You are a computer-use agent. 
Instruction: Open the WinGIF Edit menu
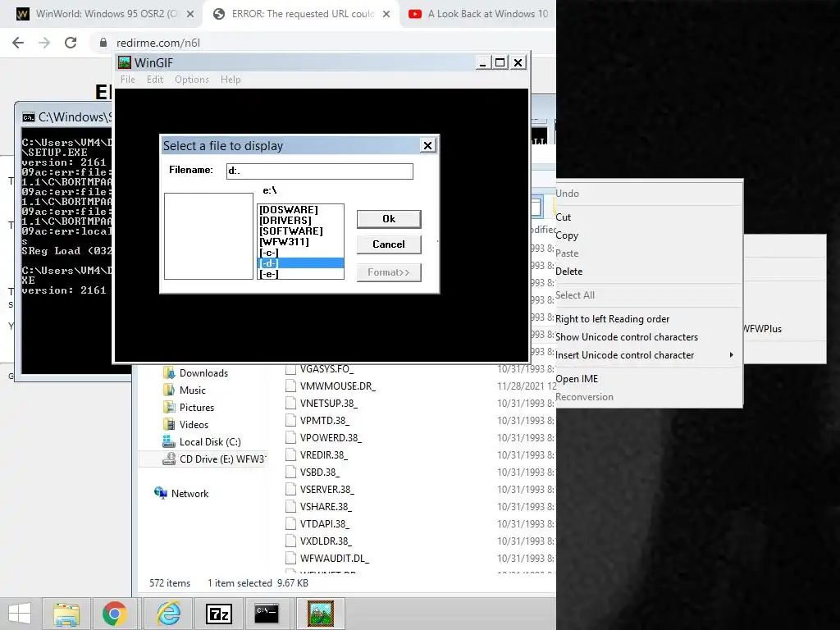tap(155, 80)
